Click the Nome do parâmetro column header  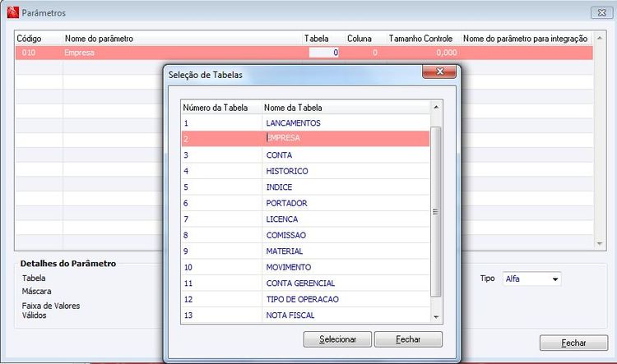pos(182,39)
